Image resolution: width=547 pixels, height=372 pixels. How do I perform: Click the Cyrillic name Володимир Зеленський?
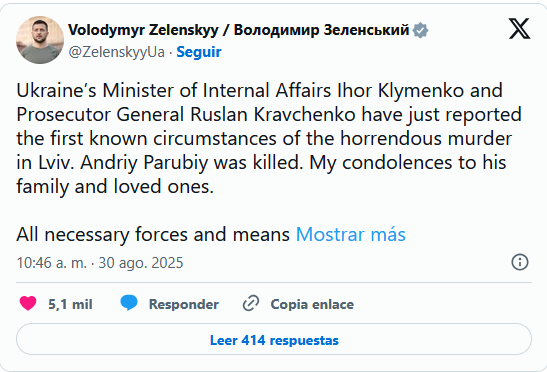click(x=321, y=30)
